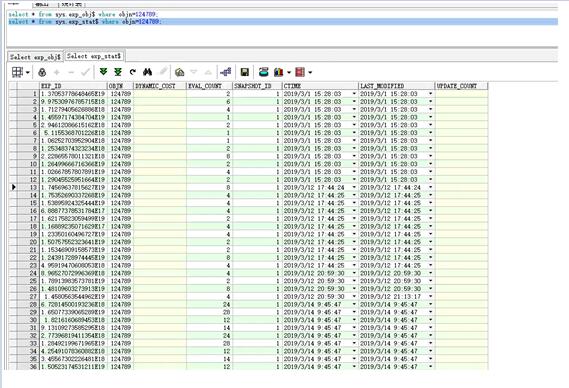569x388 pixels.
Task: Click the UPDATE_COUNT column header
Action: (x=462, y=86)
